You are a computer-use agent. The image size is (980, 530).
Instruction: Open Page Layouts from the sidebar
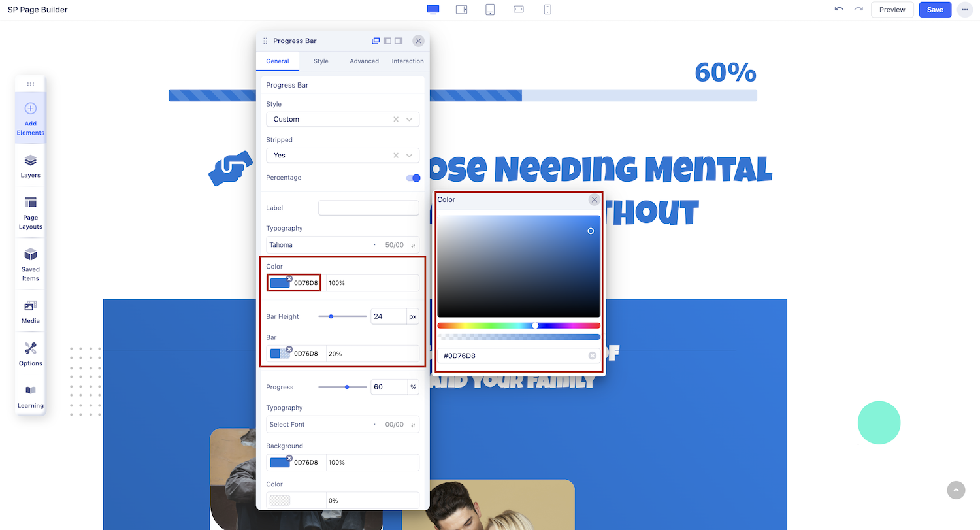point(31,212)
